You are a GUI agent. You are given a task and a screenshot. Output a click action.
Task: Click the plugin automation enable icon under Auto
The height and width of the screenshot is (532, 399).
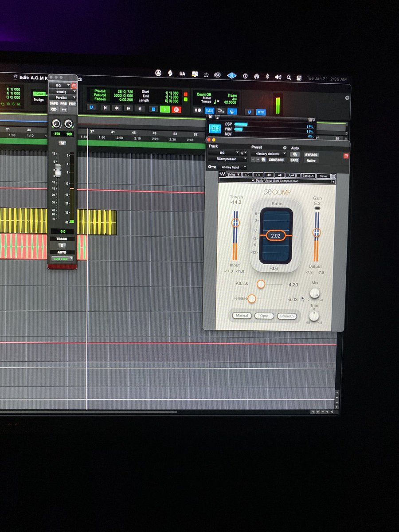(x=294, y=154)
